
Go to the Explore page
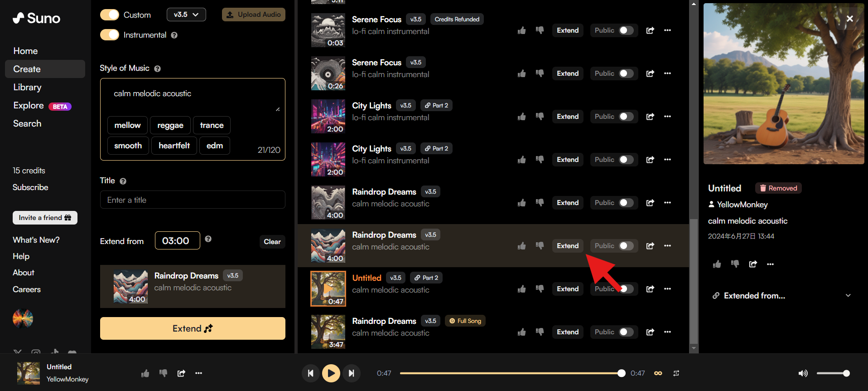pyautogui.click(x=29, y=105)
